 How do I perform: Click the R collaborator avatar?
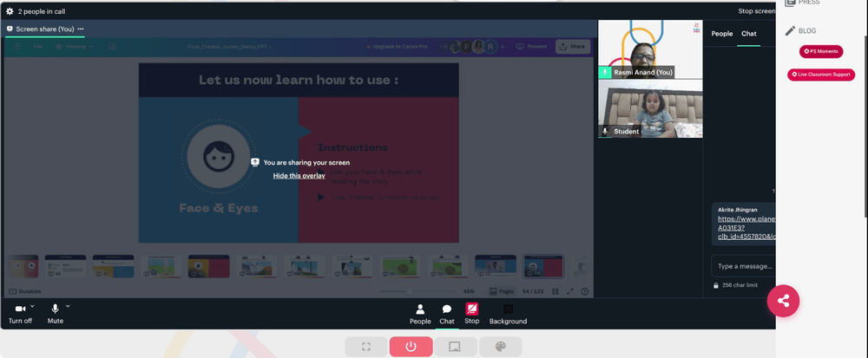point(490,47)
